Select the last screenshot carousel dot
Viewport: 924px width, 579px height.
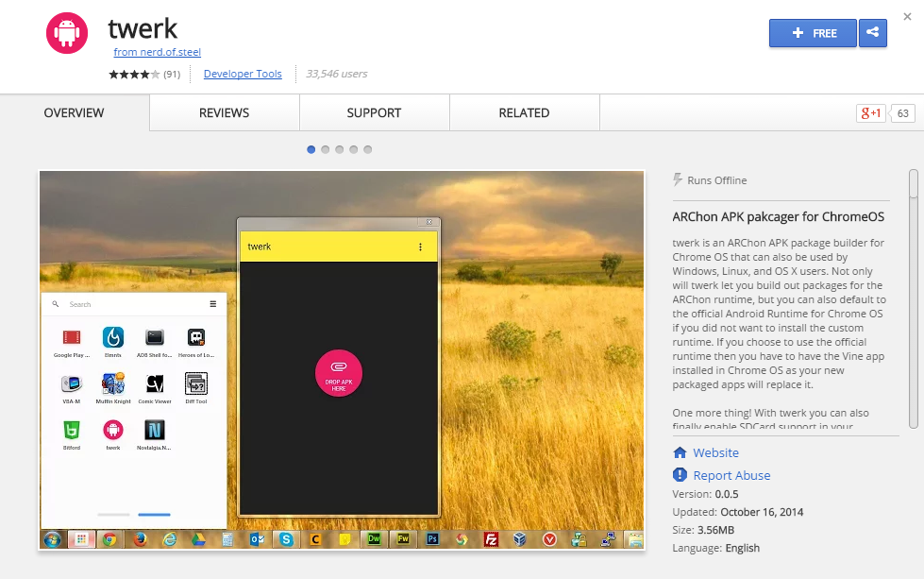coord(368,149)
